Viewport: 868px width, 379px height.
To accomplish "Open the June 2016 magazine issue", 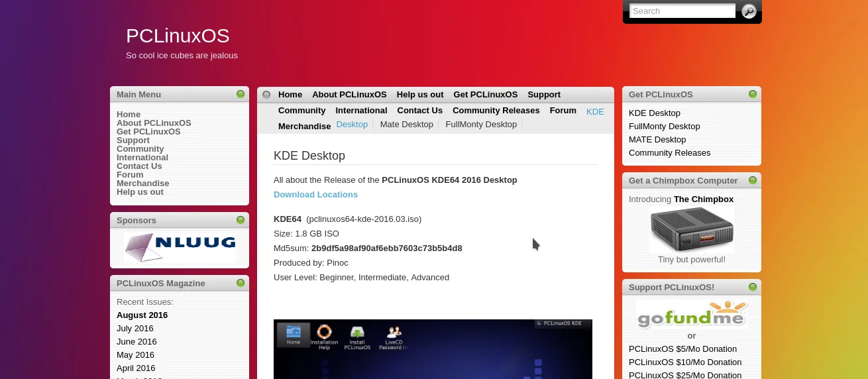I will 136,341.
